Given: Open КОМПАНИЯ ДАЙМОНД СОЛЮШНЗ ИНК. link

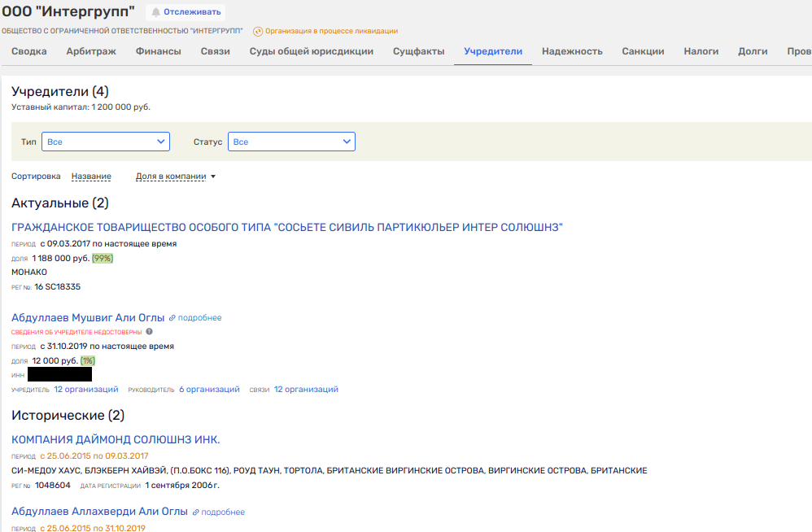Looking at the screenshot, I should tap(116, 439).
